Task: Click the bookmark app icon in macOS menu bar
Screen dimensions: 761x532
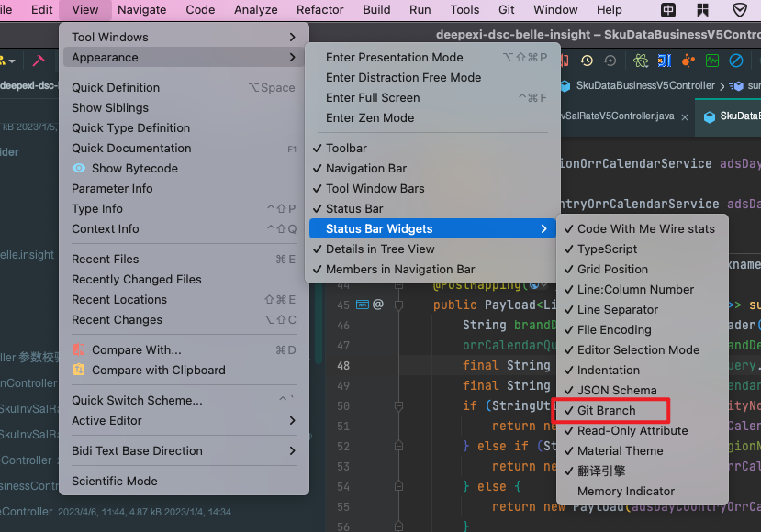Action: (703, 10)
